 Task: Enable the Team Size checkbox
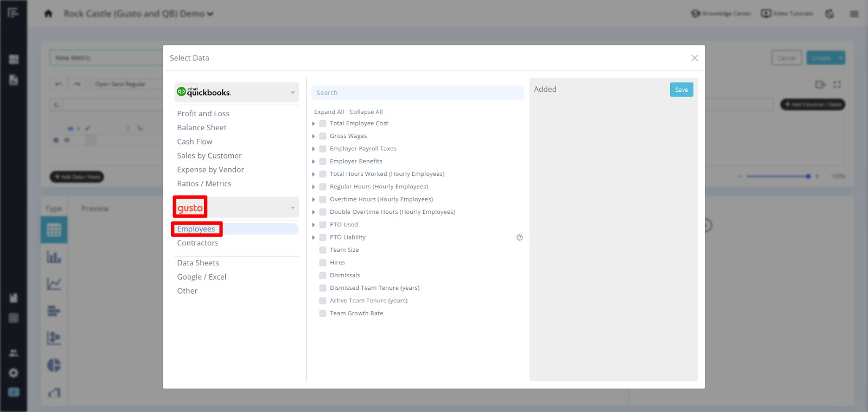tap(323, 250)
